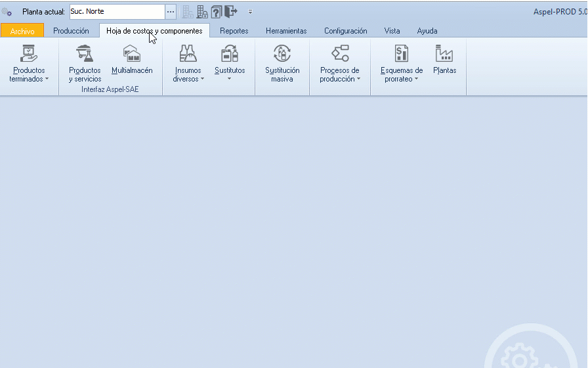Open Procesos de producción icon

pos(340,54)
